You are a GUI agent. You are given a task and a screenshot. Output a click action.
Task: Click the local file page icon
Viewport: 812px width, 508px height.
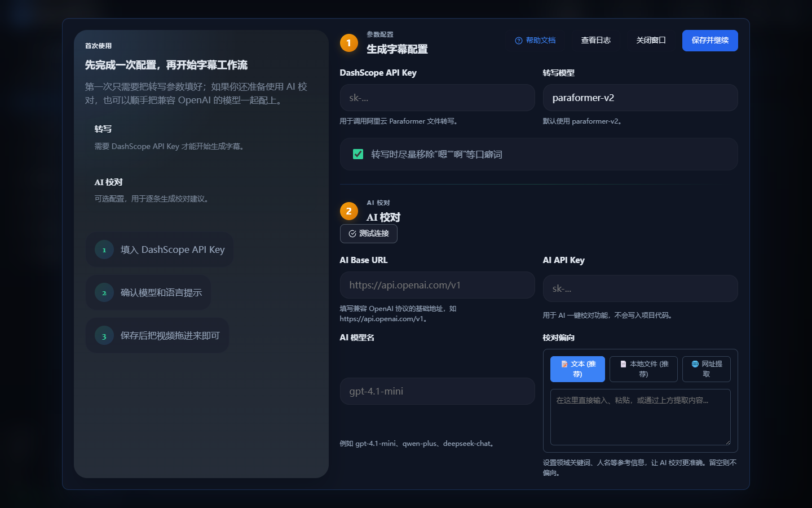(623, 364)
